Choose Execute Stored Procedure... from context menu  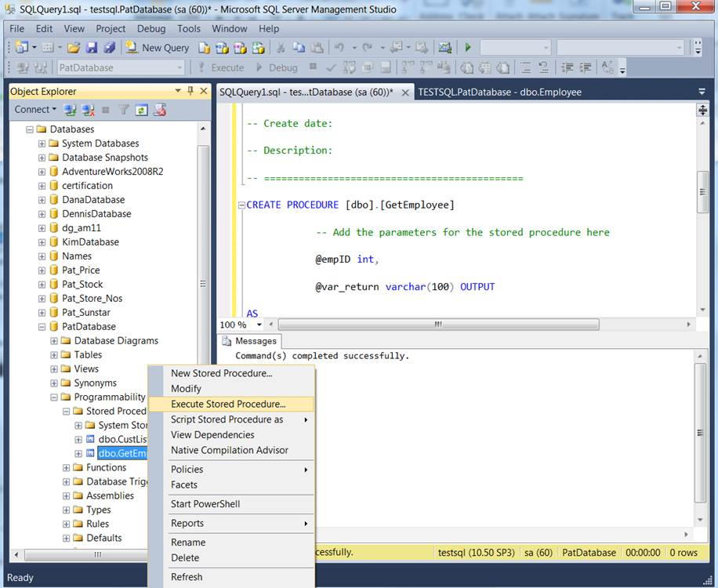point(231,404)
